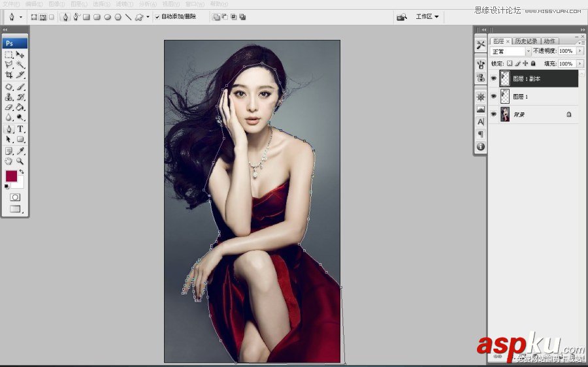Image resolution: width=588 pixels, height=367 pixels.
Task: Open layers panel options menu
Action: tap(581, 42)
